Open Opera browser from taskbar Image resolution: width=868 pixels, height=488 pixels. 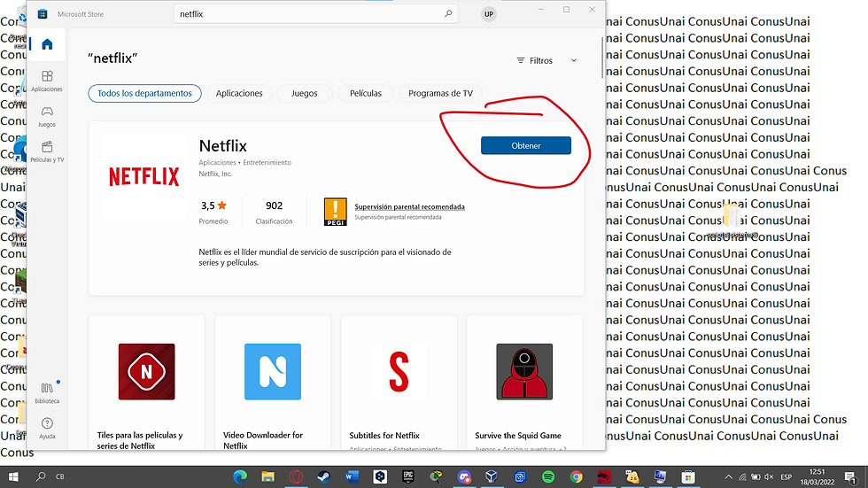(x=296, y=477)
